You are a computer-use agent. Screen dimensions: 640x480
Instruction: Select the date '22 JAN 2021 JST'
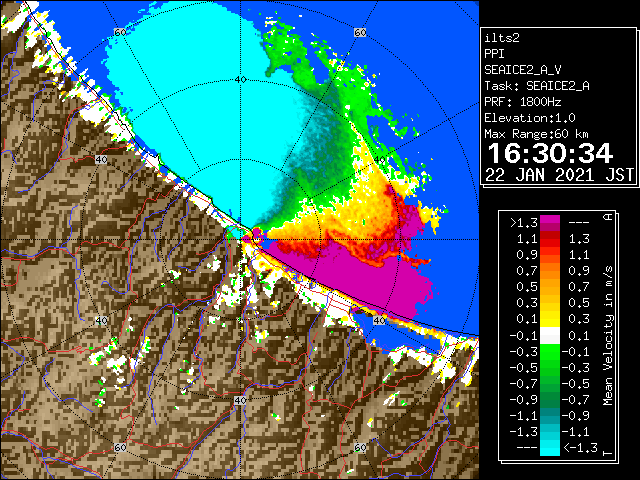[559, 175]
